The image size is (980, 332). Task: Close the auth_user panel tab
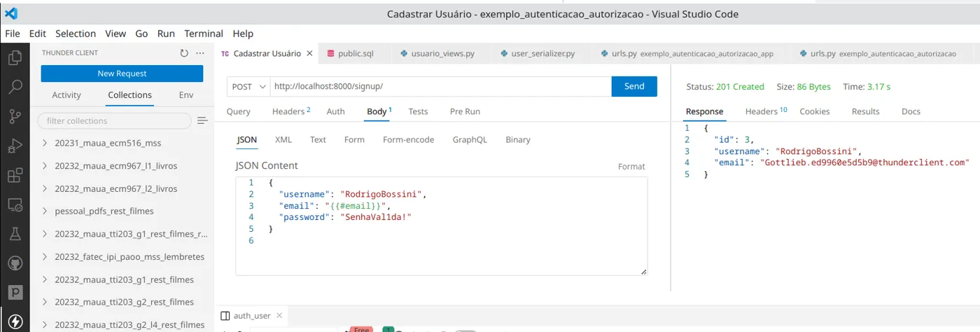point(278,316)
